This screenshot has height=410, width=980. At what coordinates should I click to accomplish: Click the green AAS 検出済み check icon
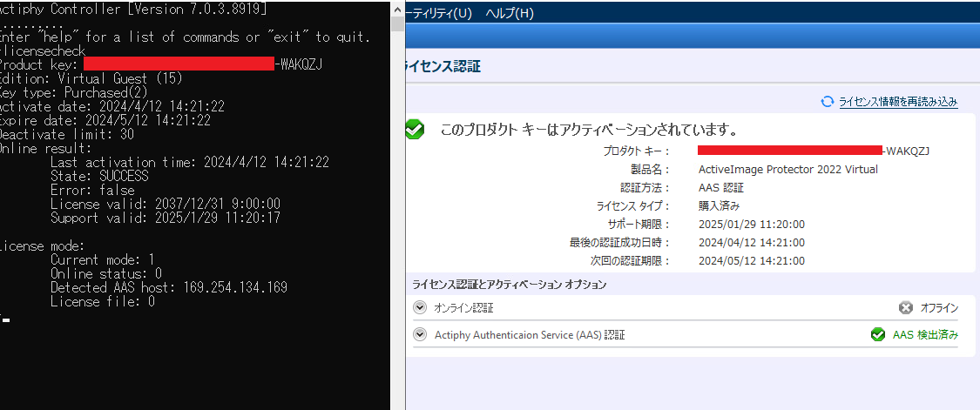[x=877, y=334]
